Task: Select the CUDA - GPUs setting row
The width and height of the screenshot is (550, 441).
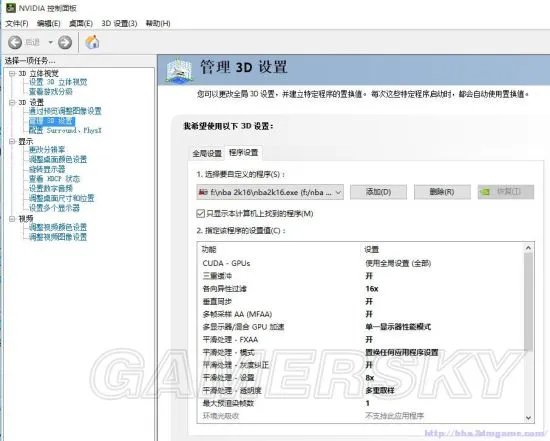Action: (x=361, y=263)
